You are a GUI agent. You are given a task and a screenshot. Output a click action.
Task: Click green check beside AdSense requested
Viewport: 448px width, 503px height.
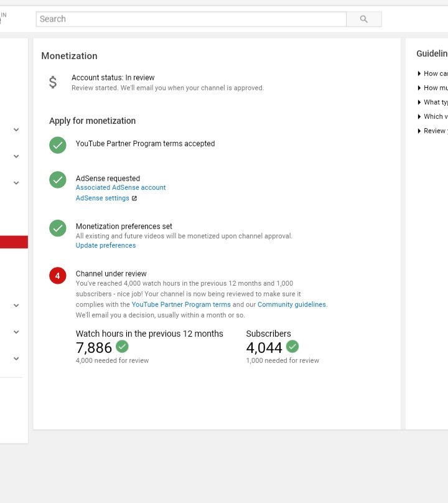(58, 180)
